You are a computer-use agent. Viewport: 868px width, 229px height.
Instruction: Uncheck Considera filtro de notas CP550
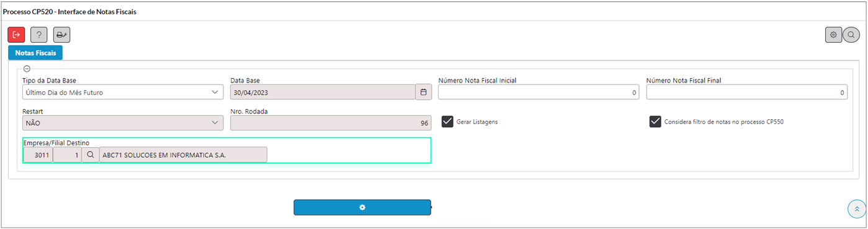655,122
